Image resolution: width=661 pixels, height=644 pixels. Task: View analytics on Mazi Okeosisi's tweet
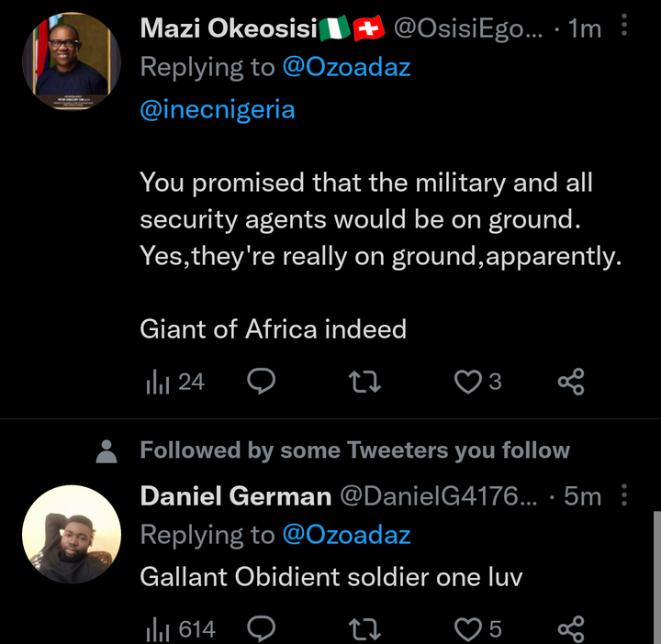click(x=175, y=382)
